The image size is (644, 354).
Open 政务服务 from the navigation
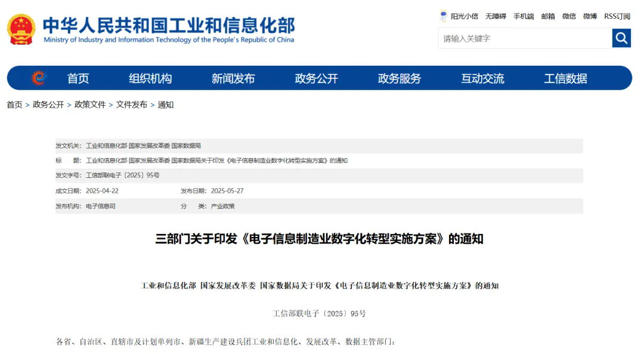(x=400, y=78)
